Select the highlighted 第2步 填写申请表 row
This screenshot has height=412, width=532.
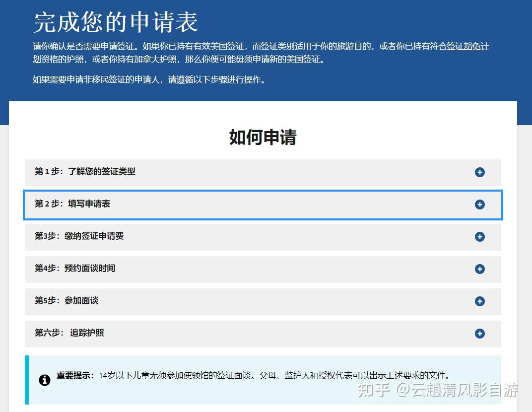[x=199, y=205]
